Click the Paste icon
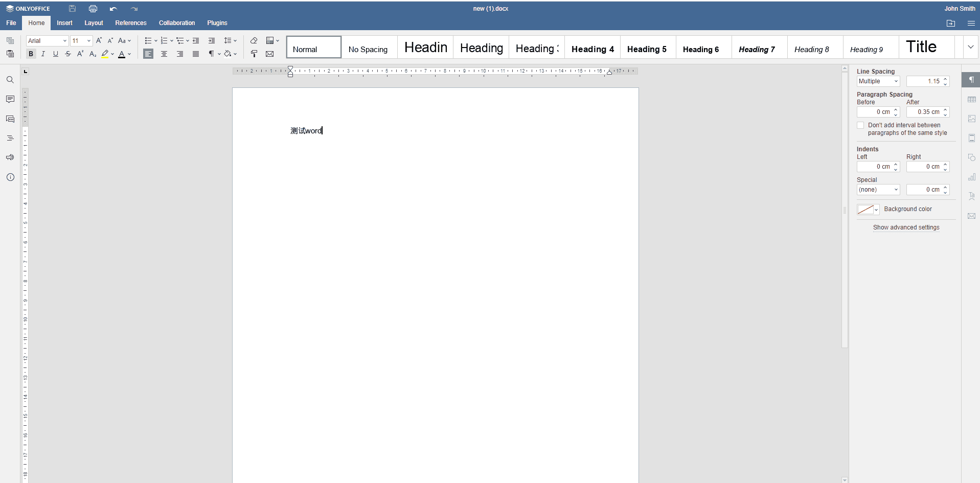The height and width of the screenshot is (483, 980). (10, 54)
